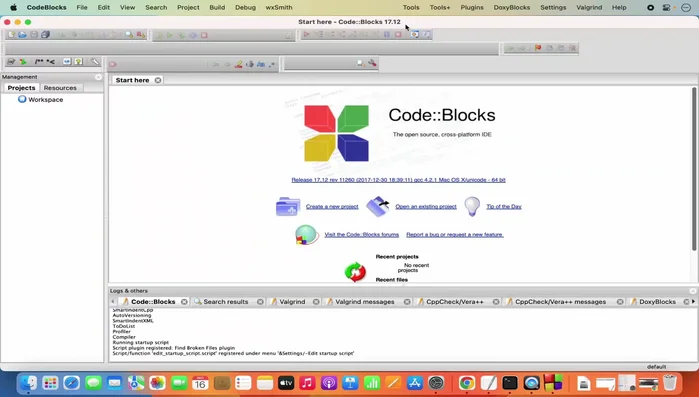The height and width of the screenshot is (397, 699).
Task: Click the Tip of the Day link
Action: [x=504, y=207]
